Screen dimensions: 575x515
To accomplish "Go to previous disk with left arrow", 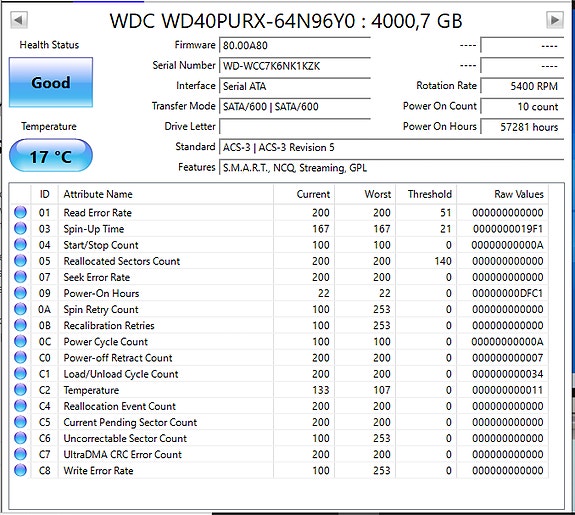I will point(18,20).
